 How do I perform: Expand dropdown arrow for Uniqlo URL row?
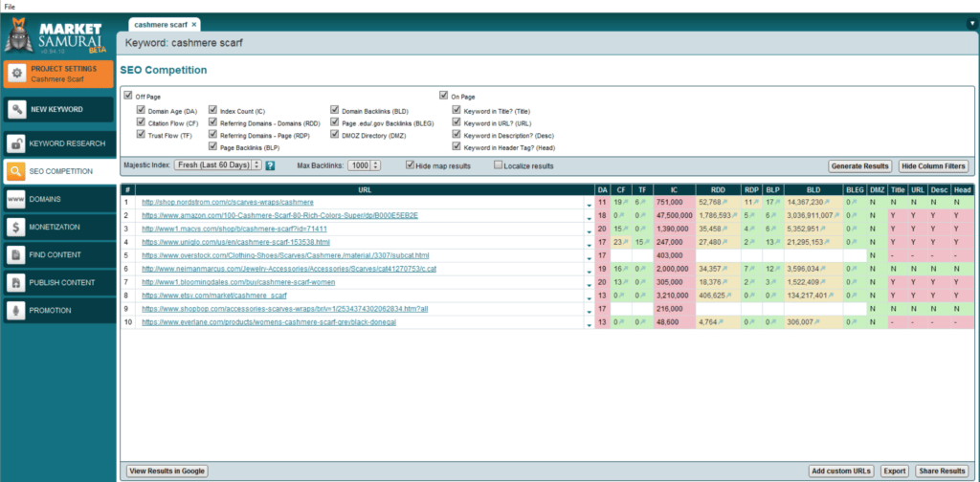point(589,245)
